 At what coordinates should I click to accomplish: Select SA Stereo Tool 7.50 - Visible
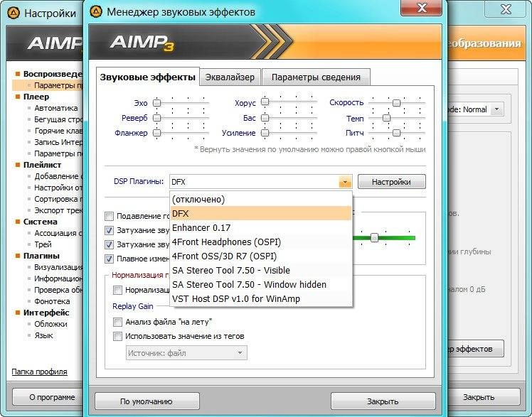point(261,271)
